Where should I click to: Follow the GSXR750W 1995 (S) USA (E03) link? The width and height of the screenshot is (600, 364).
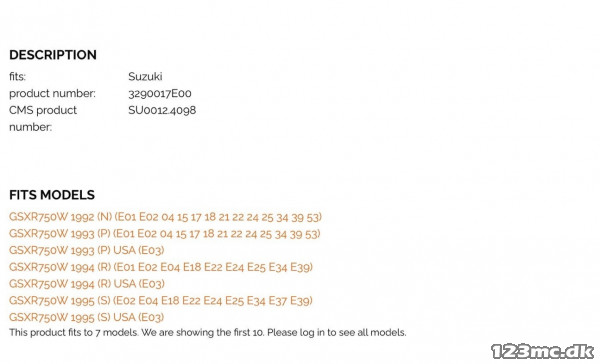tap(86, 317)
